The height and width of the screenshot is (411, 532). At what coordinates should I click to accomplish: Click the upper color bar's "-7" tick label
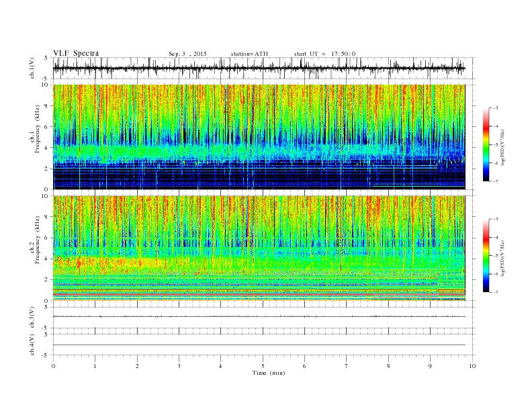tap(495, 181)
